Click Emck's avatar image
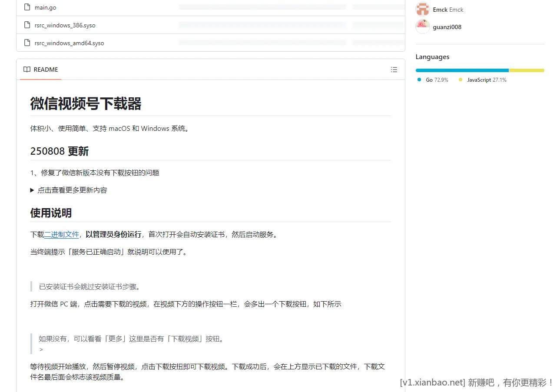Viewport: 560px width, 392px height. coord(423,9)
